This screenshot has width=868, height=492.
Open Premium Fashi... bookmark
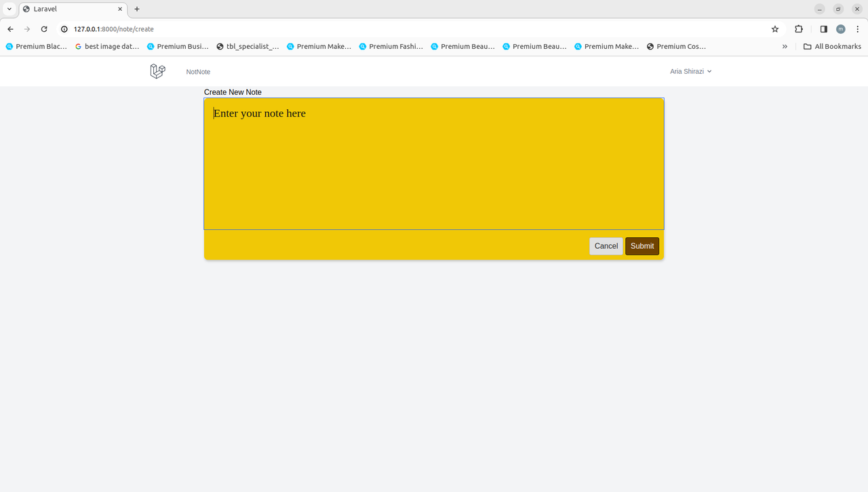point(391,47)
